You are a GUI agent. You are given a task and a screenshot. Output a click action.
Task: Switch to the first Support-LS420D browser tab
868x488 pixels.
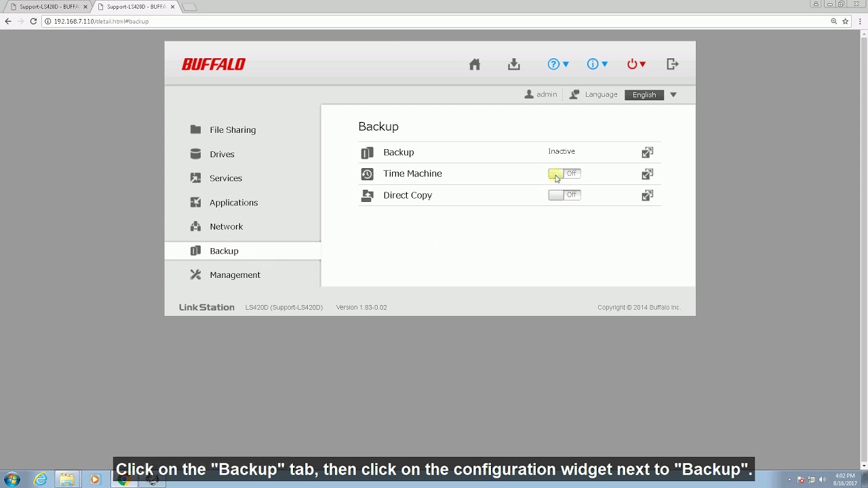click(49, 7)
